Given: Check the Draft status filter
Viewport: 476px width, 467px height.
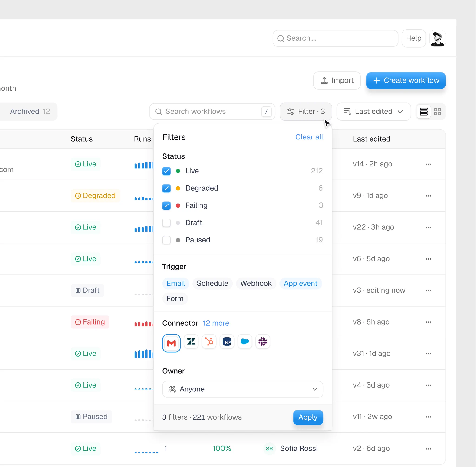Looking at the screenshot, I should coord(166,223).
